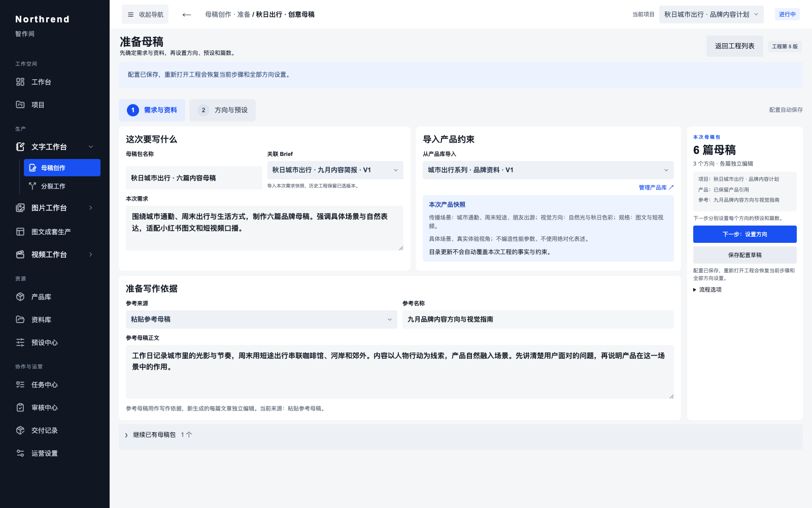The image size is (812, 508).
Task: Click the 审核中心 clipboard icon
Action: click(x=20, y=407)
